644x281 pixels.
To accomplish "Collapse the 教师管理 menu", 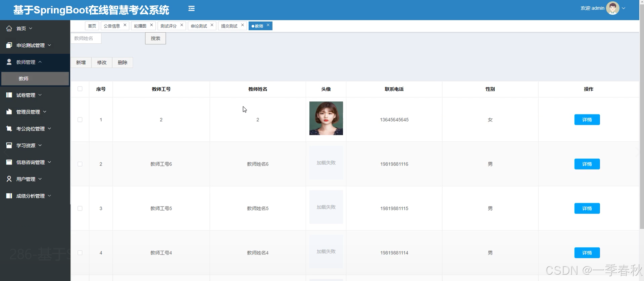I will (x=40, y=62).
